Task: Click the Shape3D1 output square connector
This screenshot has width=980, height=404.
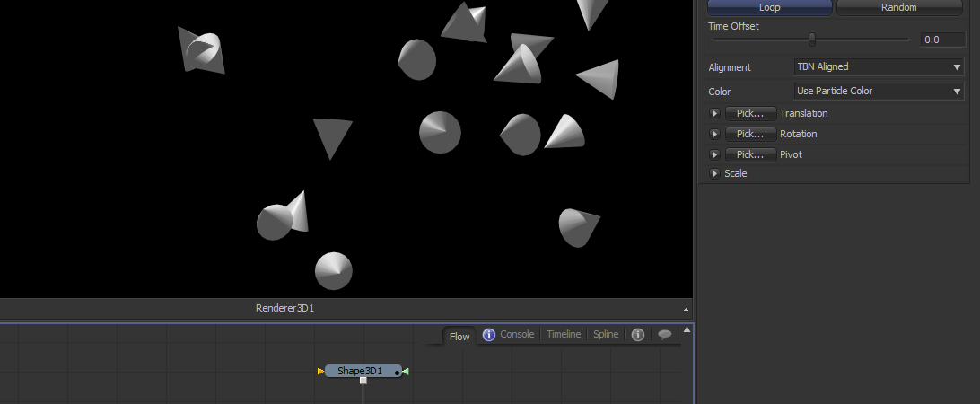Action: (363, 381)
